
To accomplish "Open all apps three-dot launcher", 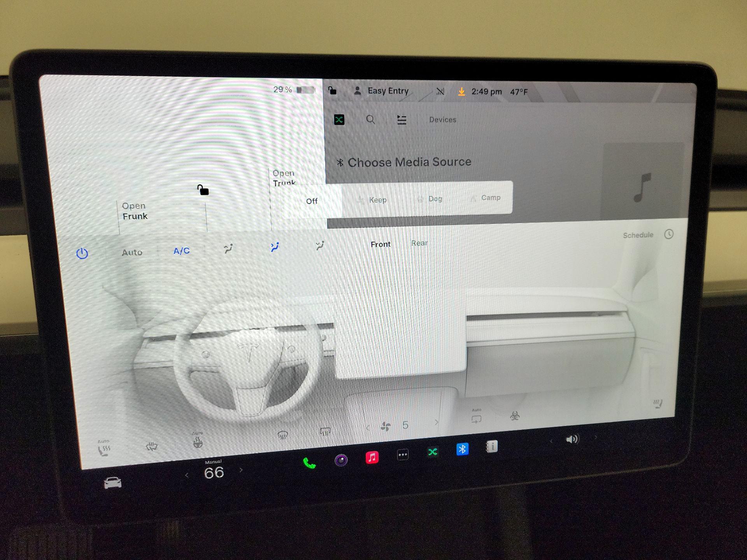I will (403, 455).
